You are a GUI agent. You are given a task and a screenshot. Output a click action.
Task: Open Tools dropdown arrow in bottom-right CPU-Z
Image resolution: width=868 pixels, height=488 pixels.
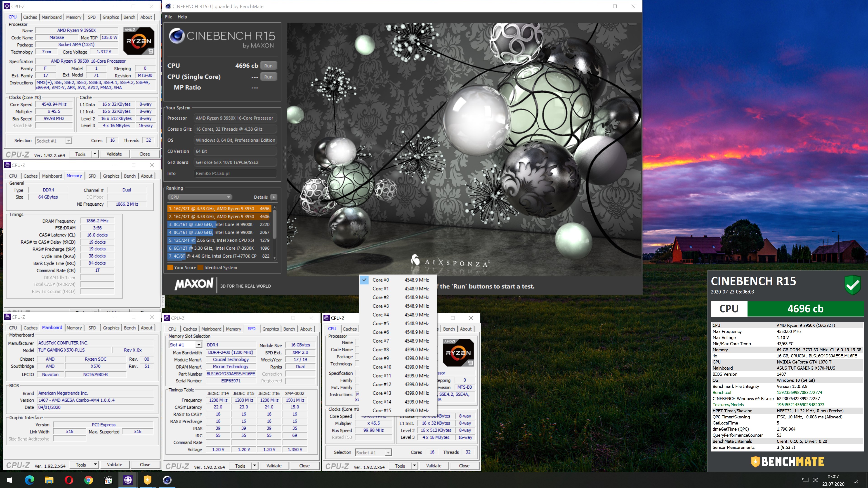pos(414,466)
